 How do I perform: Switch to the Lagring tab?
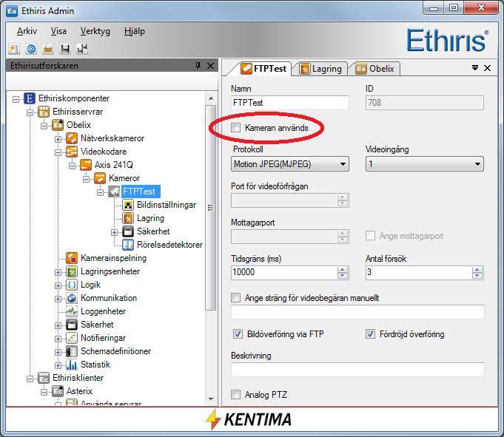click(320, 69)
